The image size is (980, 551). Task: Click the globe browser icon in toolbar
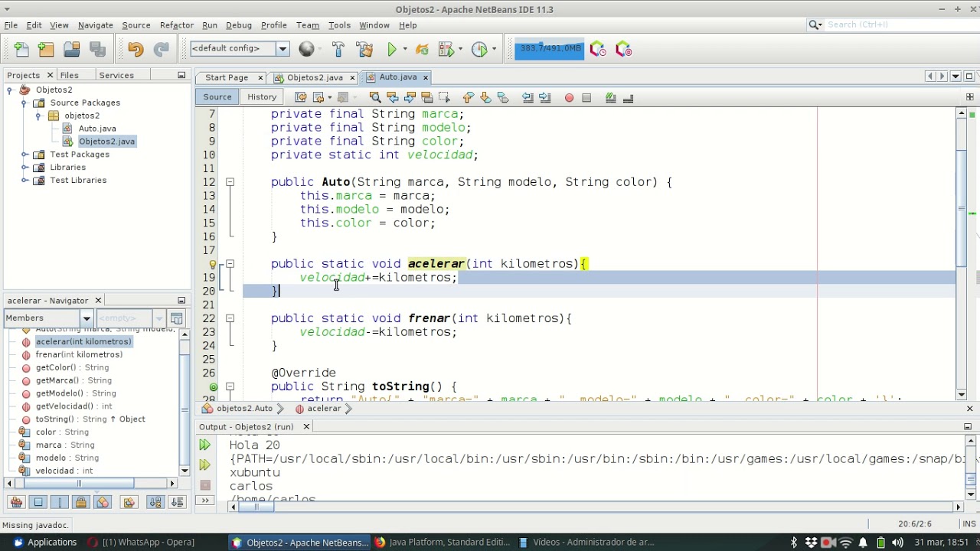(x=306, y=50)
